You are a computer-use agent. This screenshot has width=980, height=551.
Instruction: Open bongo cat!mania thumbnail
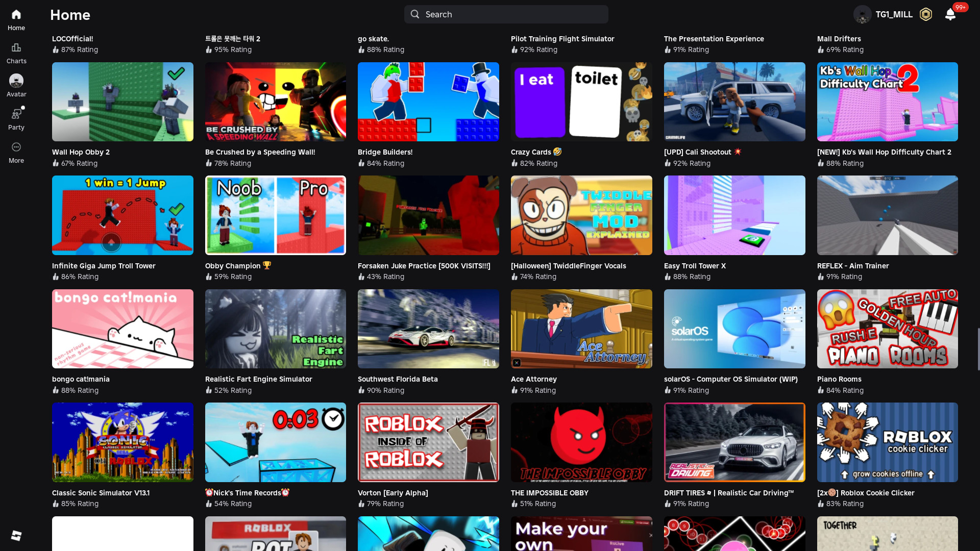(122, 329)
